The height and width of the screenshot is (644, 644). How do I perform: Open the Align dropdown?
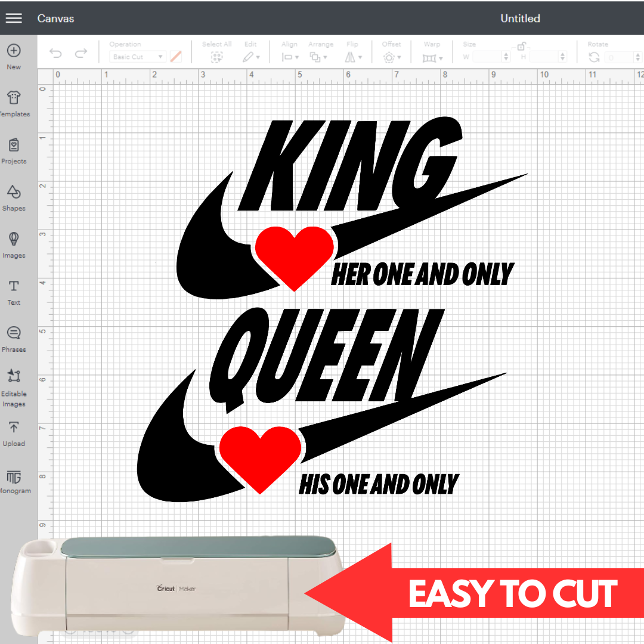point(290,57)
